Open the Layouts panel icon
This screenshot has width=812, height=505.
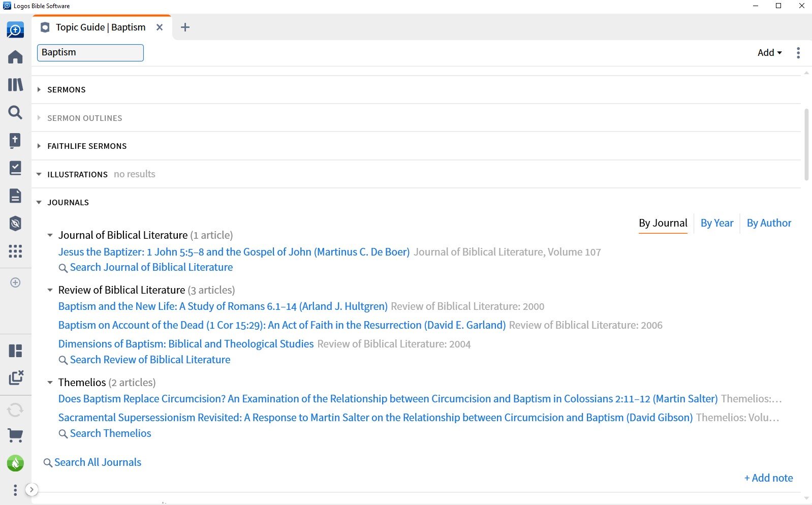(15, 351)
